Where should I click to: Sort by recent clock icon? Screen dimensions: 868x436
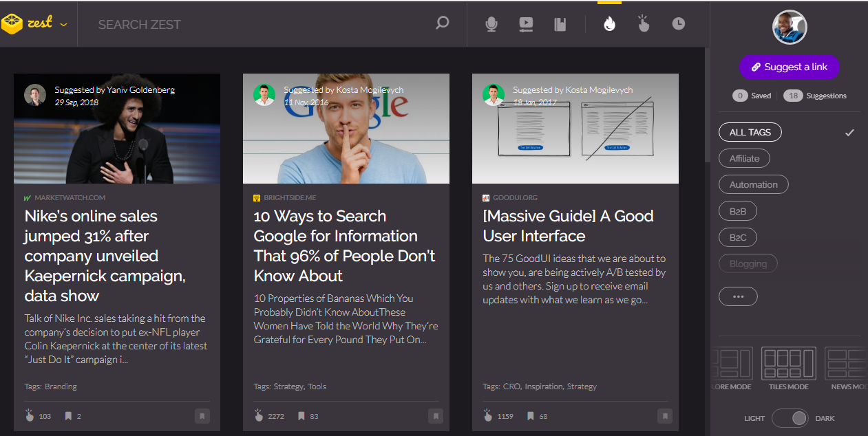tap(679, 24)
